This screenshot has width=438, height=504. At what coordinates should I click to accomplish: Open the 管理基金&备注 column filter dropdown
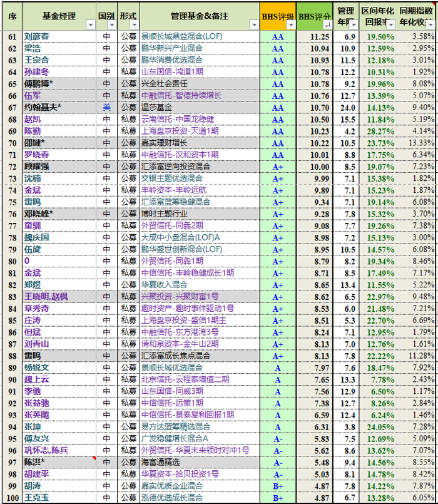(x=254, y=25)
